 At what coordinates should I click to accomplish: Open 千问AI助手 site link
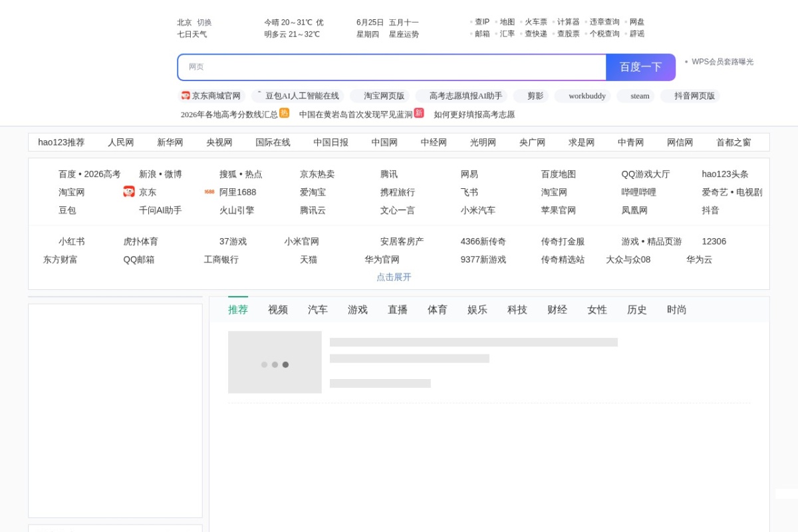click(x=160, y=210)
